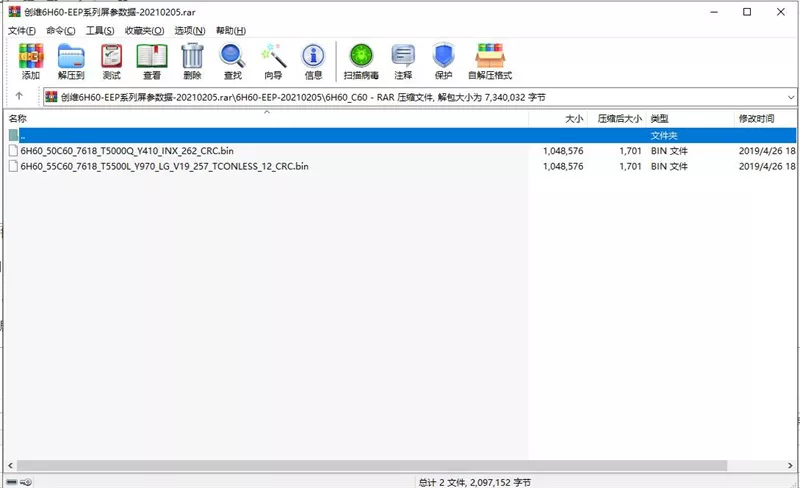Click BIN 文件 type of 6H60_50C60 row
Image resolution: width=800 pixels, height=488 pixels.
pos(669,151)
